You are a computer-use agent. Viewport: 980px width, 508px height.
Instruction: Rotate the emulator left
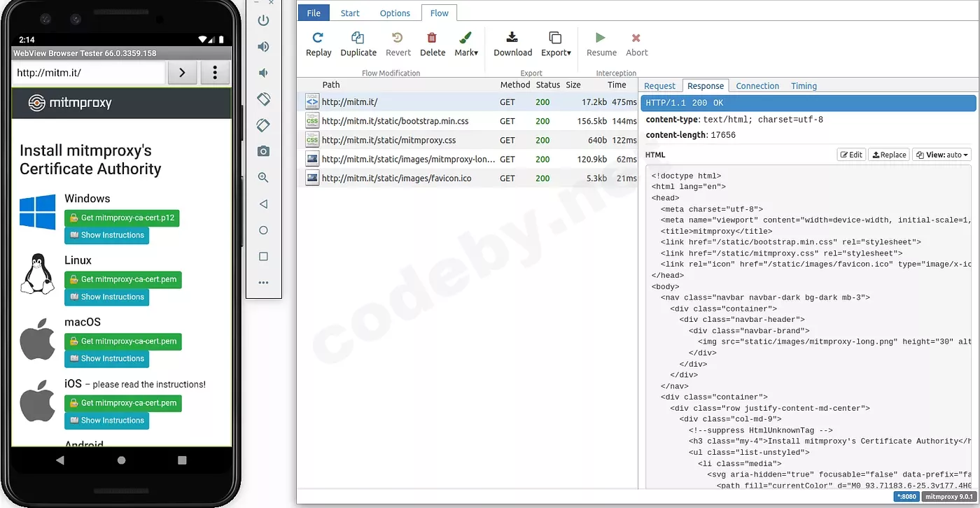coord(263,99)
